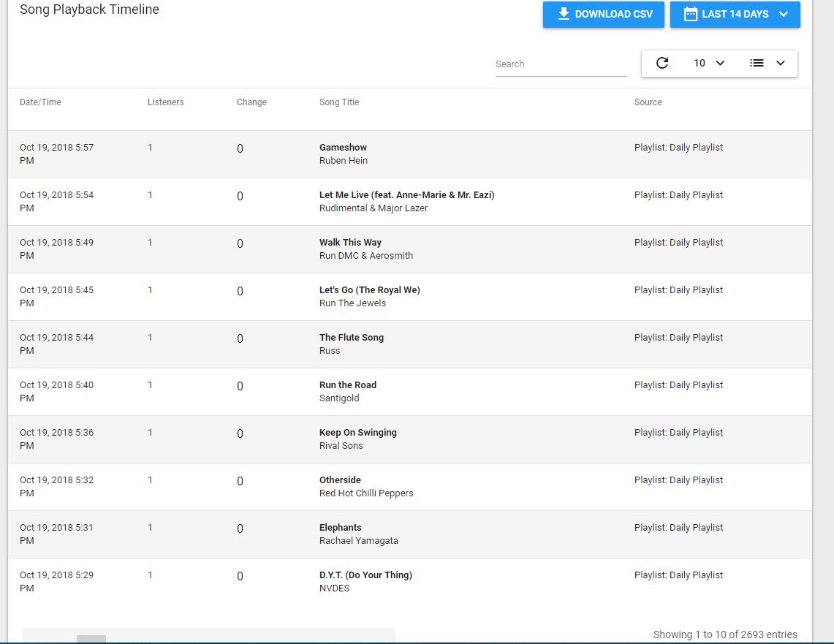Click the Oct 19, 2018 5:45 PM timestamp
This screenshot has width=834, height=644.
[x=56, y=296]
